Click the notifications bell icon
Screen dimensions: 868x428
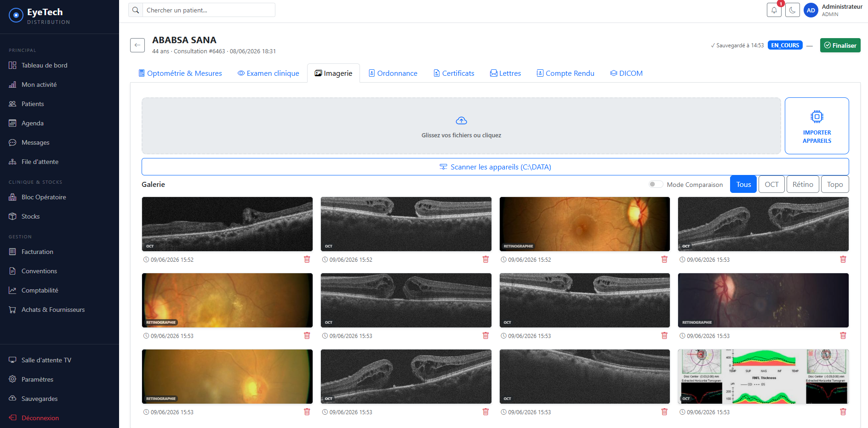click(774, 10)
